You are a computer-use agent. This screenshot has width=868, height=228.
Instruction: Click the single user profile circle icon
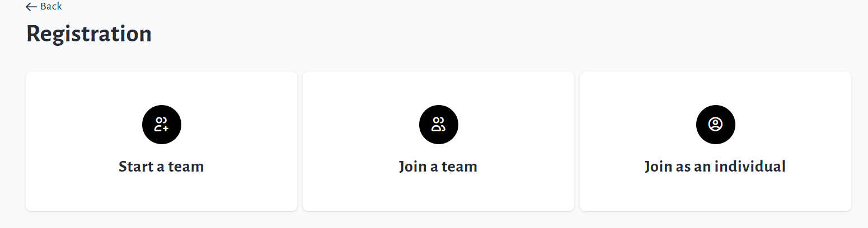(715, 125)
